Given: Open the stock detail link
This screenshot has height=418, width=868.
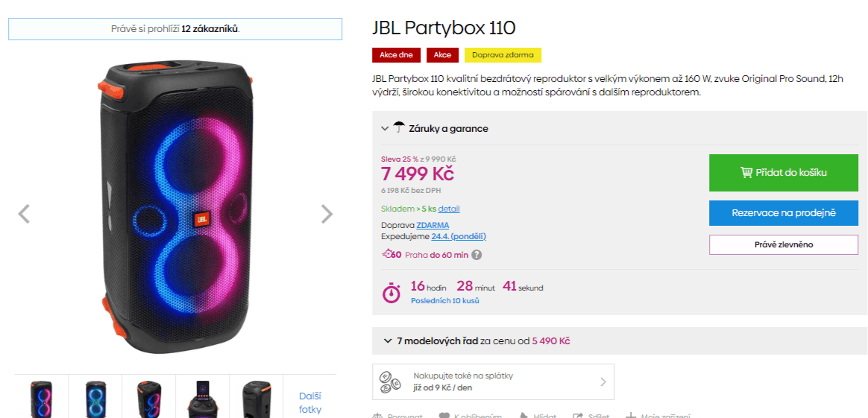Looking at the screenshot, I should click(449, 209).
